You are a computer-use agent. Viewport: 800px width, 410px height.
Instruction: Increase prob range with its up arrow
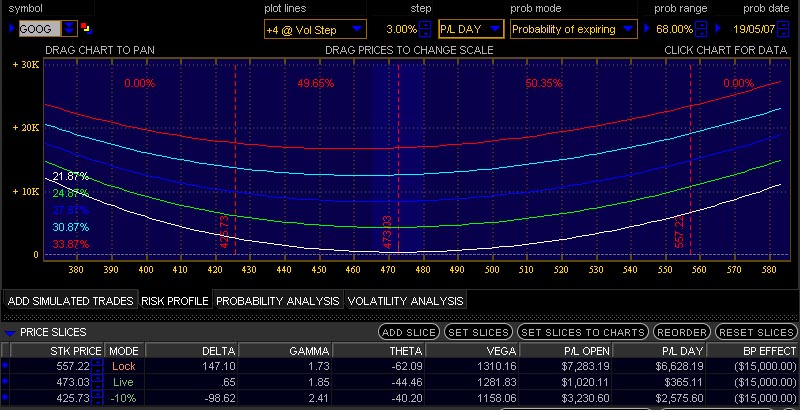point(702,24)
